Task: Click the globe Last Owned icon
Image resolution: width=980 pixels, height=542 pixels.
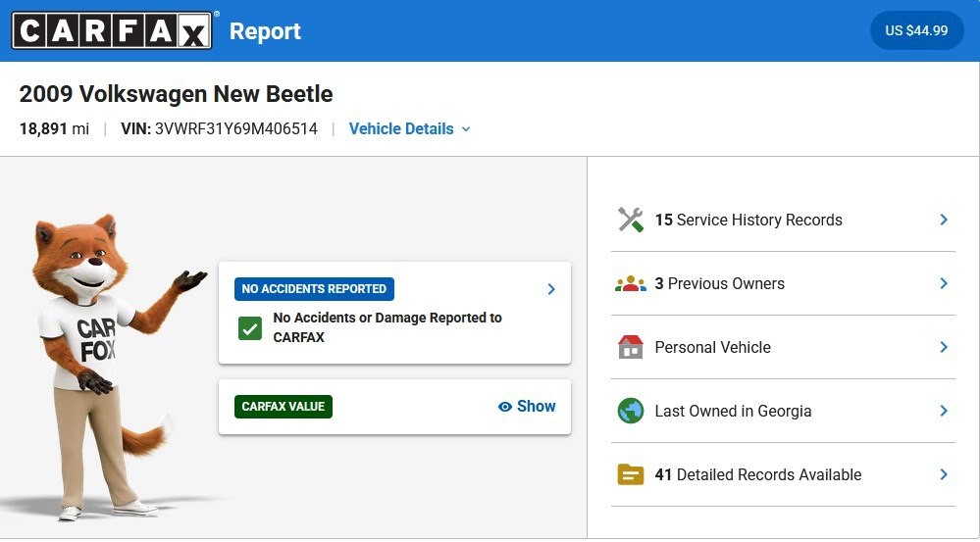Action: point(630,411)
